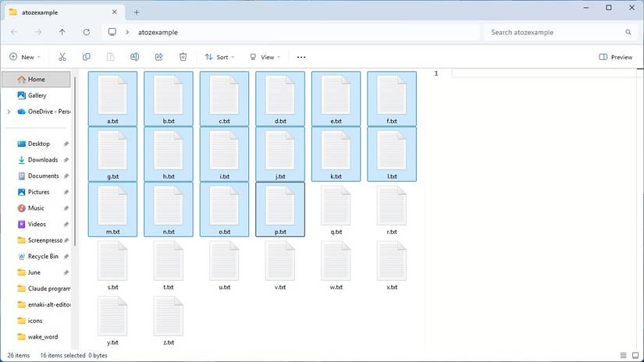Open the New dropdown menu
Image resolution: width=644 pixels, height=362 pixels.
pos(25,57)
